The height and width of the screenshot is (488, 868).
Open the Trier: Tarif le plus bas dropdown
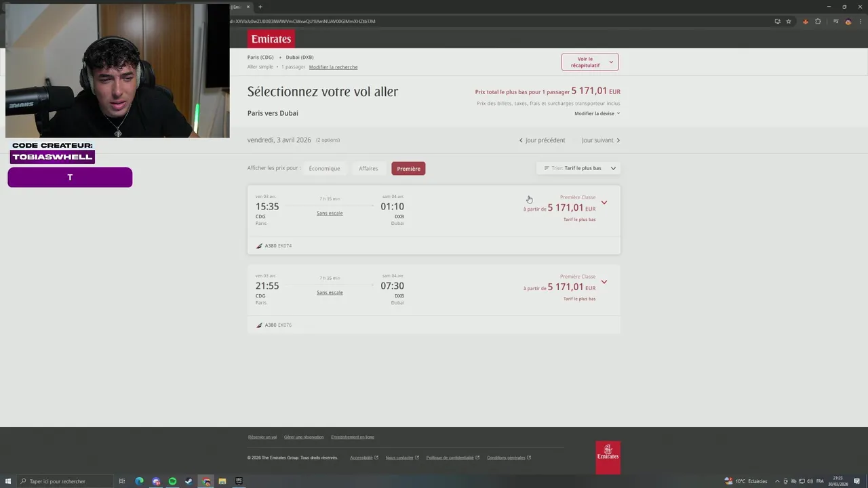(x=578, y=168)
